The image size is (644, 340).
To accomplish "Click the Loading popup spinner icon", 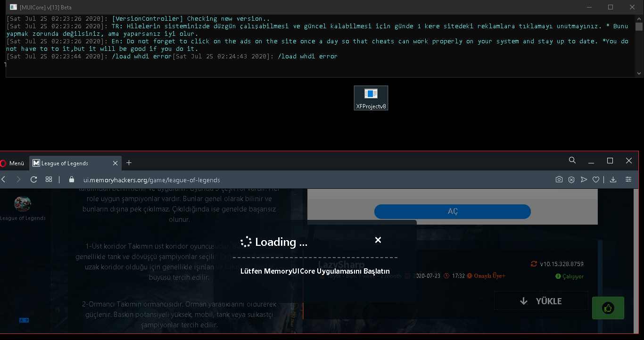I will (246, 242).
